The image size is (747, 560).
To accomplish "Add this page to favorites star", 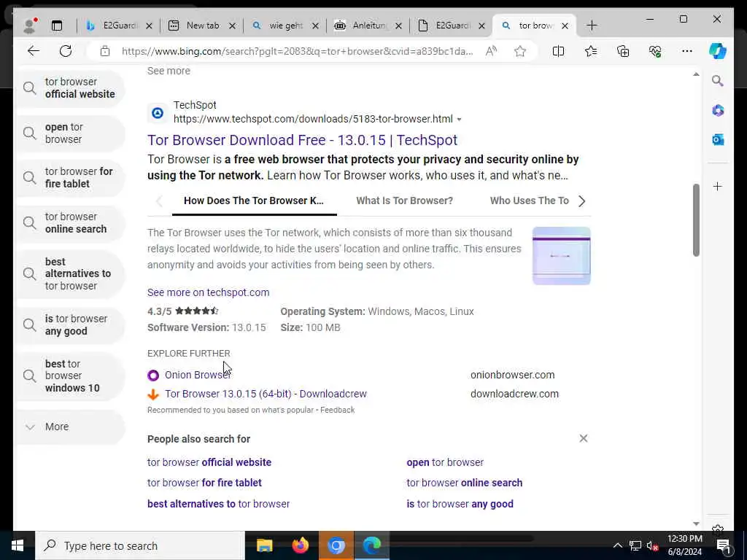I will [x=520, y=51].
